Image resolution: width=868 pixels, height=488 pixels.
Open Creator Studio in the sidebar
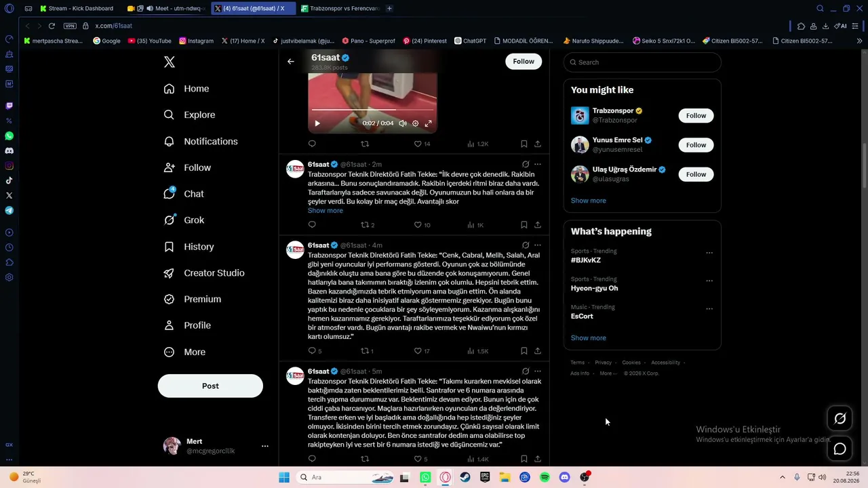pos(205,273)
